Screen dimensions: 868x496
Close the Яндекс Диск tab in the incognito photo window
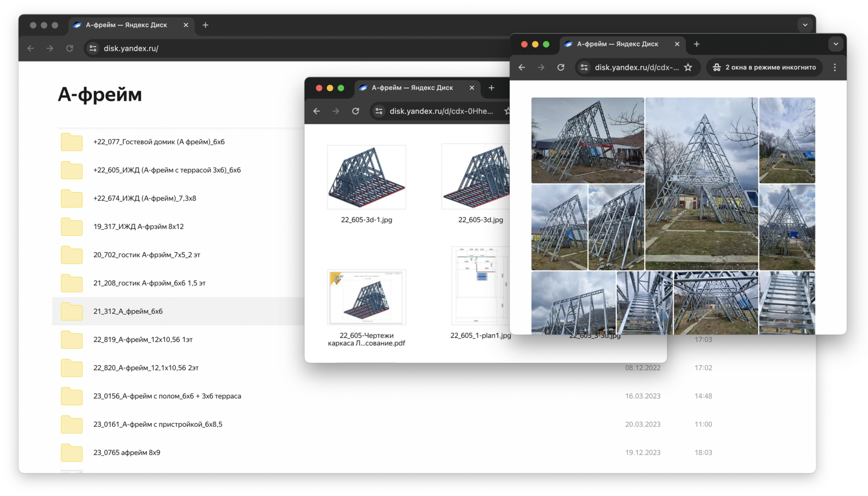tap(677, 44)
